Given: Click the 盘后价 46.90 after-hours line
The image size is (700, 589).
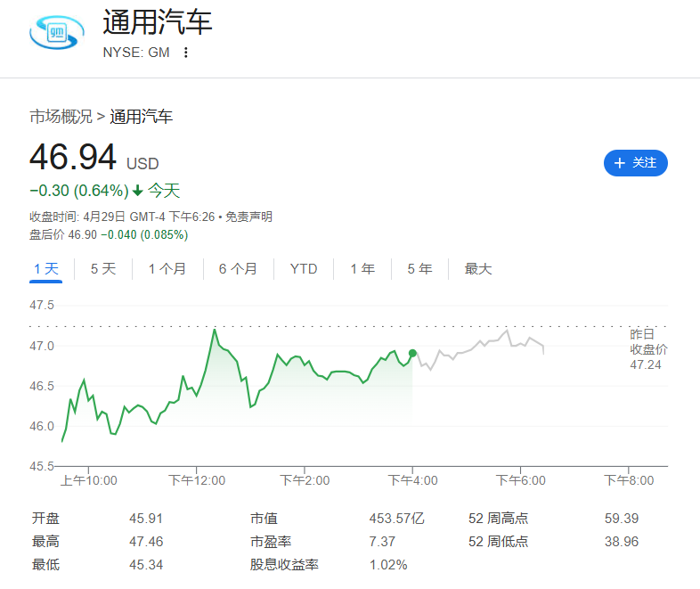Looking at the screenshot, I should coord(109,235).
